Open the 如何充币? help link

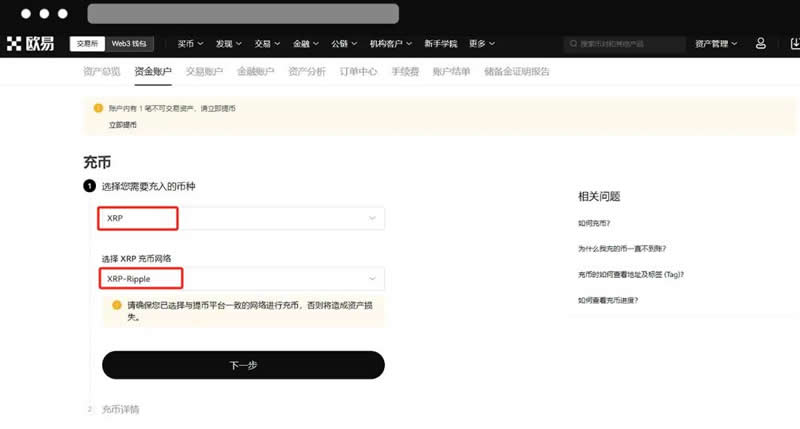tap(594, 222)
